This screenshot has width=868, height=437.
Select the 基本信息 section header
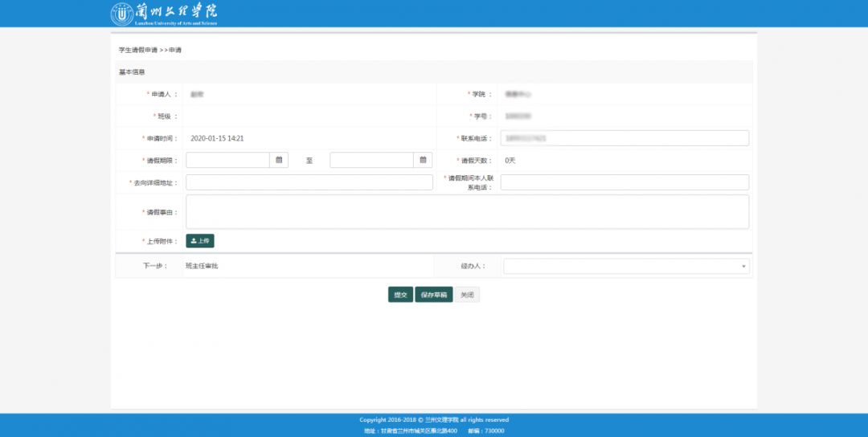(132, 72)
